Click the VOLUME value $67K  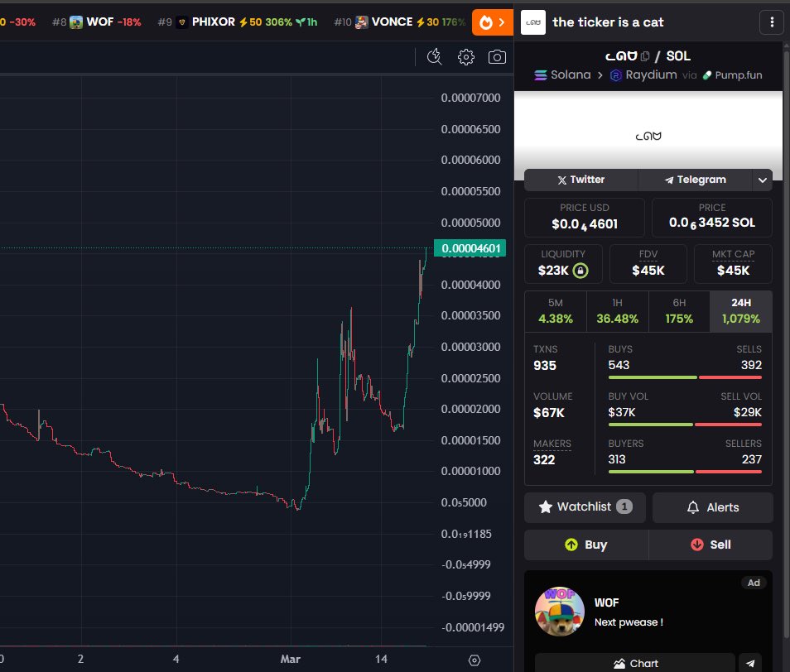coord(549,413)
